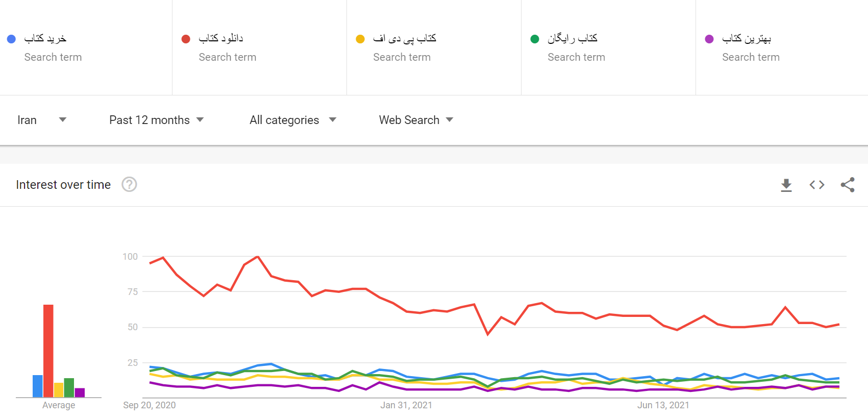Click the Average label under bar chart

[x=59, y=405]
